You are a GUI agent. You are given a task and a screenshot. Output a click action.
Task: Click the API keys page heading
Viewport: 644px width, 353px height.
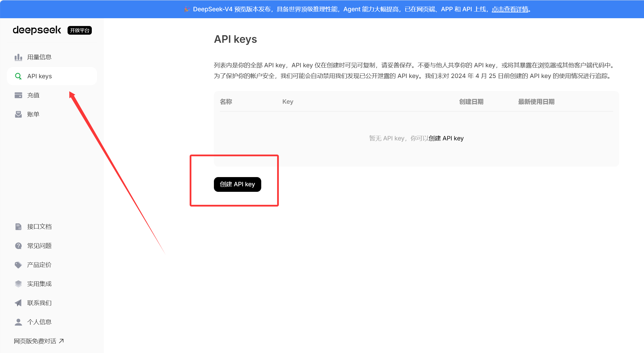(x=235, y=39)
